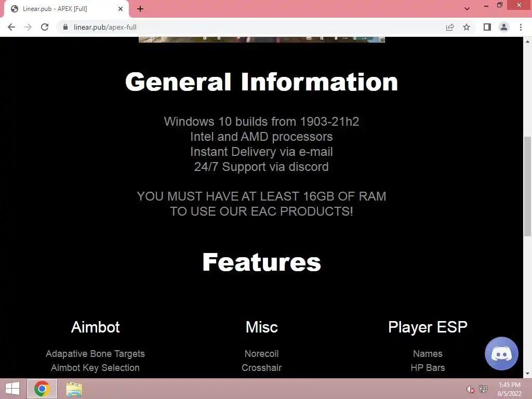Click the General Information heading
532x399 pixels.
262,82
